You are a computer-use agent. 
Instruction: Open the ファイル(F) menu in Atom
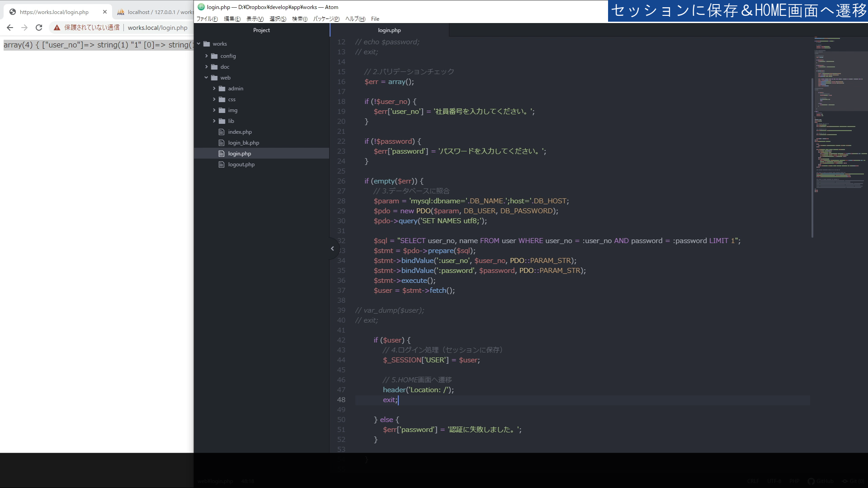pos(207,19)
